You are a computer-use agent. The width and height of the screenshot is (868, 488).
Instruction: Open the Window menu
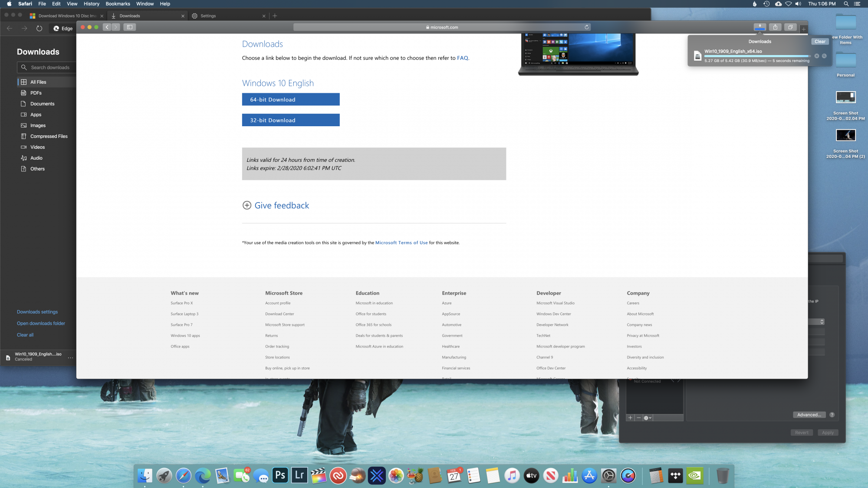(x=145, y=4)
